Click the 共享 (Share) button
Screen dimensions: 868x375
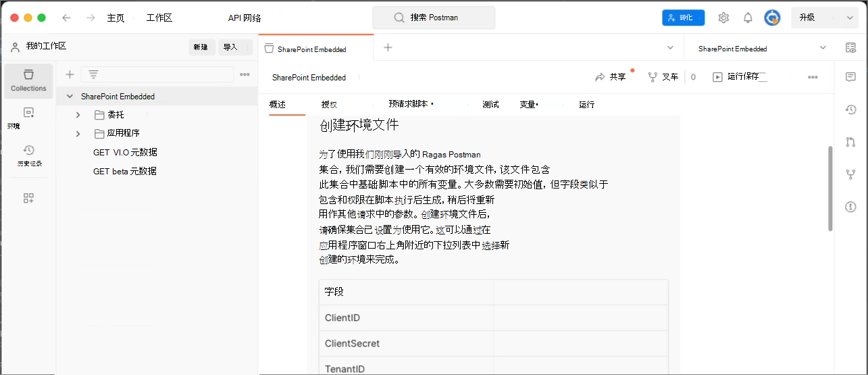click(611, 77)
